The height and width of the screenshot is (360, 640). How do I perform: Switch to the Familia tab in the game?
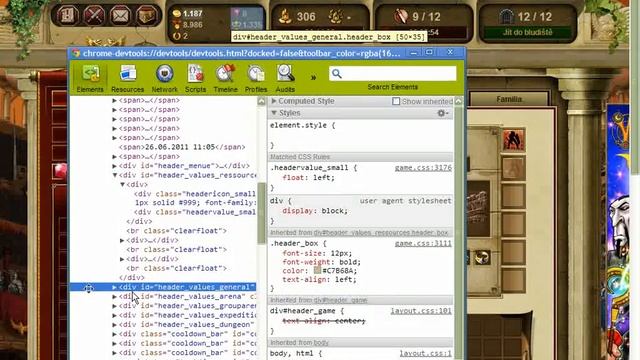coord(509,99)
